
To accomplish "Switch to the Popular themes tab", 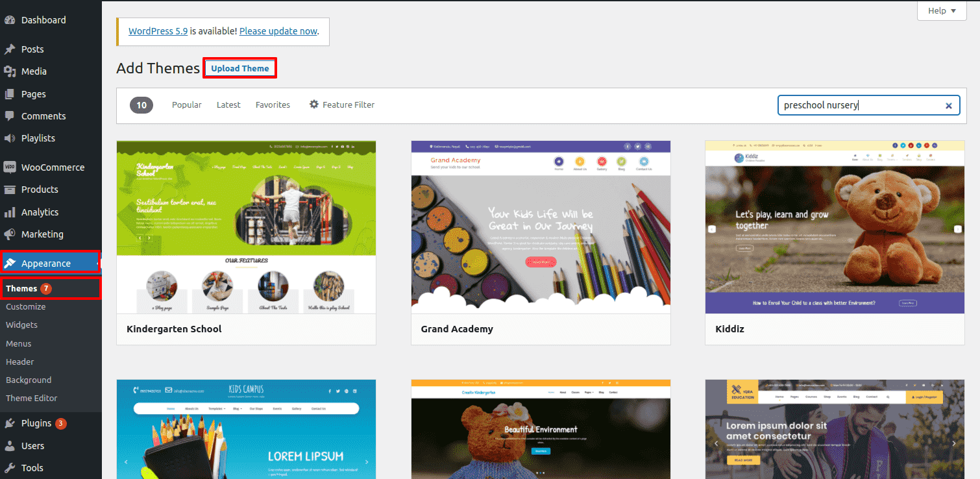I will 186,104.
